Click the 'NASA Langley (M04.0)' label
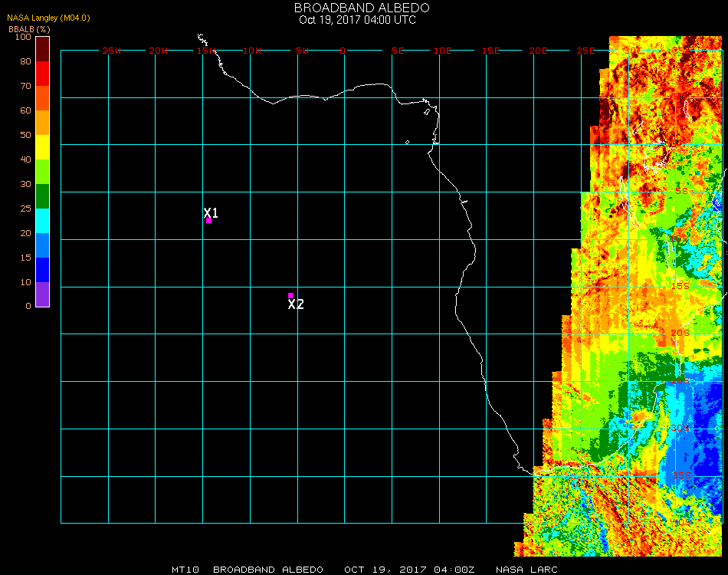 48,18
